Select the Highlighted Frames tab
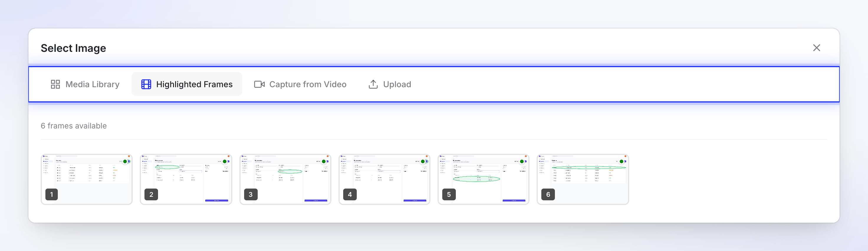 [x=187, y=84]
